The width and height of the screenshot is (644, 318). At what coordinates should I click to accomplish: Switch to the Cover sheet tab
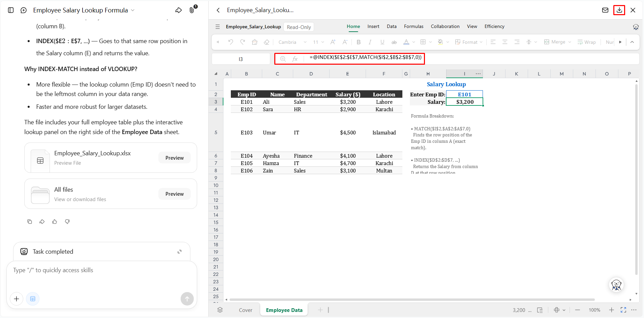pos(245,310)
